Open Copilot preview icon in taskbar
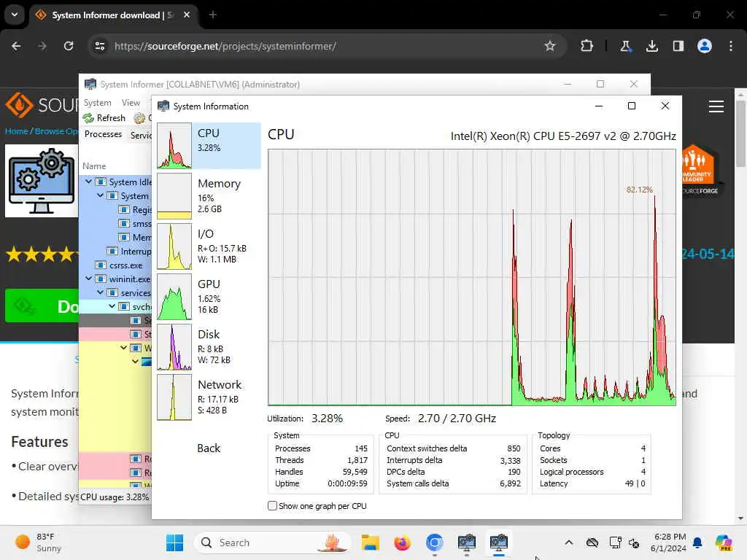The image size is (747, 560). (723, 542)
